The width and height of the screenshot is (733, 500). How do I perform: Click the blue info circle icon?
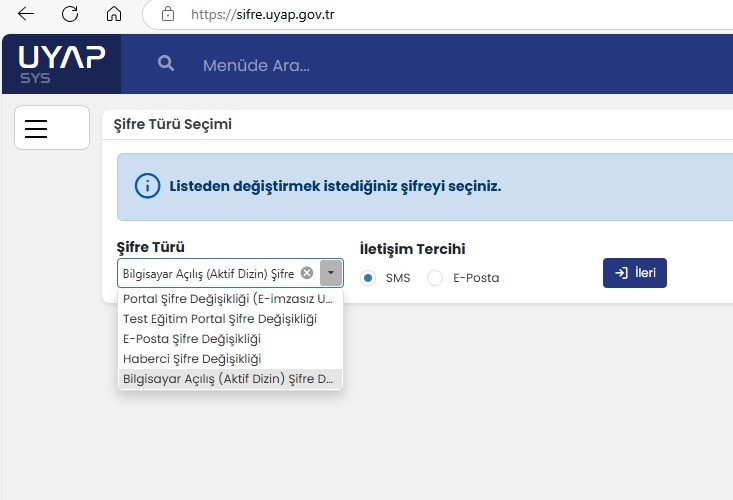(147, 186)
